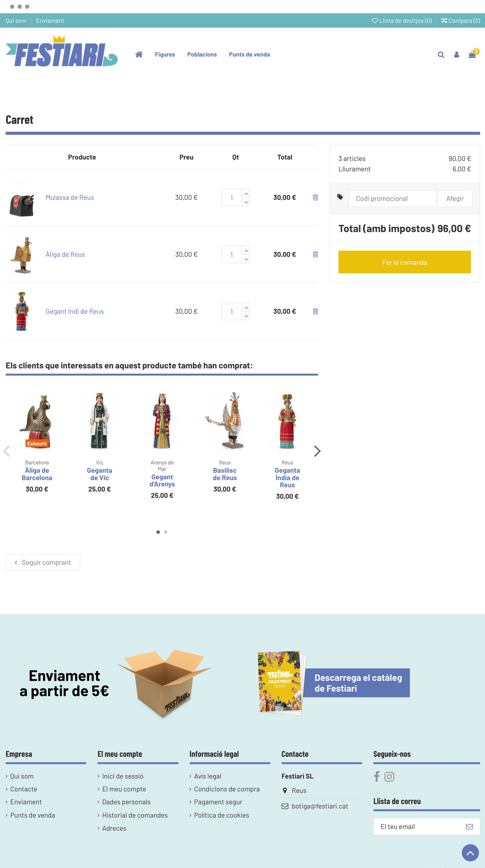Decrease quantity of Àliga de Reus
485x868 pixels.
point(246,259)
